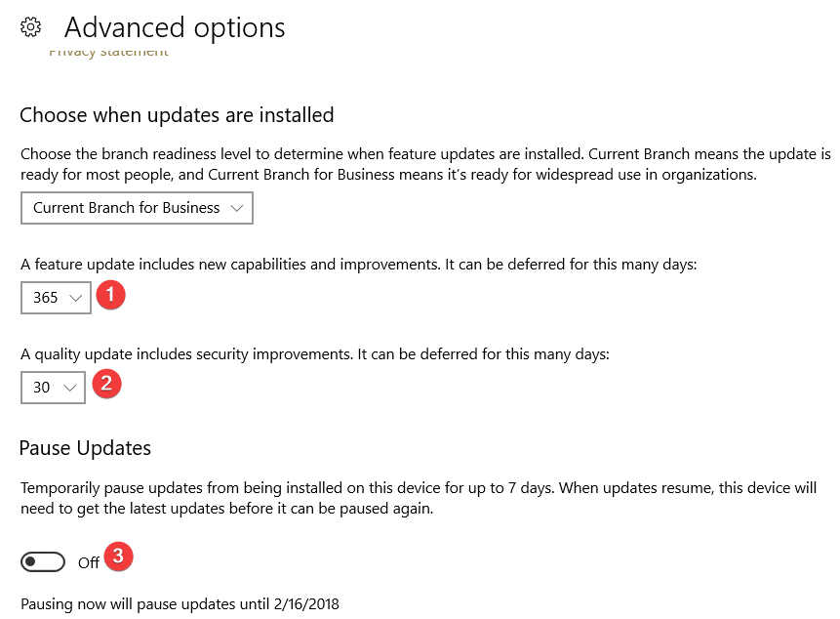
Task: Click the pause updates until 2/16/2018 text
Action: pos(180,604)
